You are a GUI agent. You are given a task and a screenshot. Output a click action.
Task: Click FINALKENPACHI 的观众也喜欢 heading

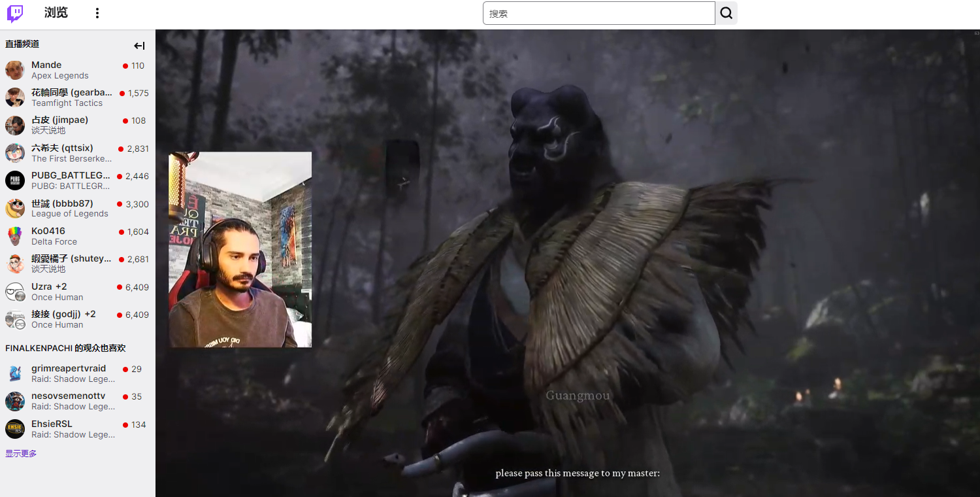(65, 349)
